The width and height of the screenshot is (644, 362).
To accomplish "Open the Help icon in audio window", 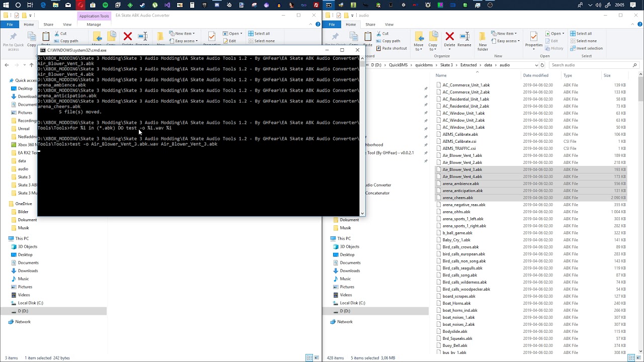I will tap(640, 24).
